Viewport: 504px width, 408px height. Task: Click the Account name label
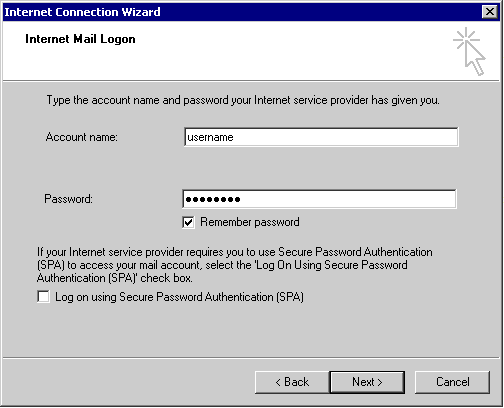tap(82, 137)
